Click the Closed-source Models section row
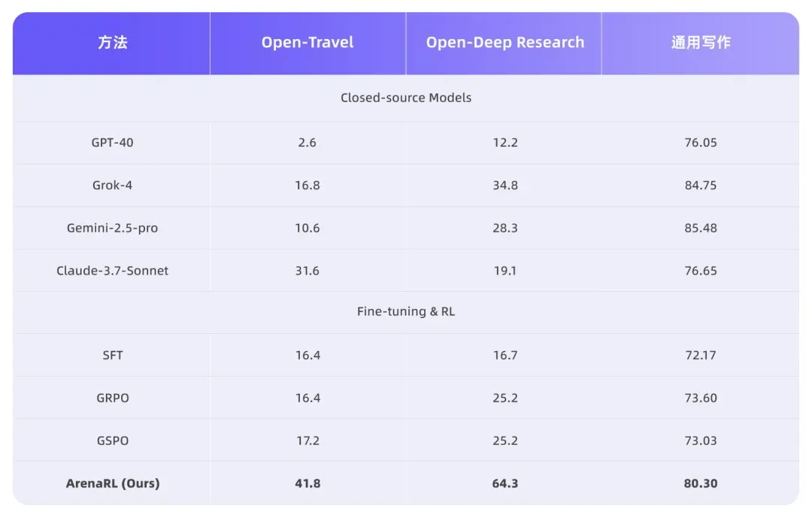The image size is (812, 518). tap(406, 98)
